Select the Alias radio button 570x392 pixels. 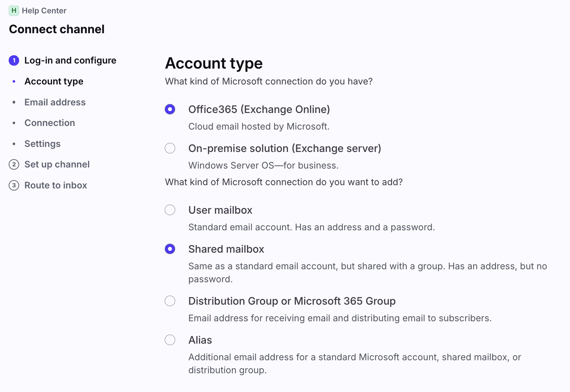[170, 340]
